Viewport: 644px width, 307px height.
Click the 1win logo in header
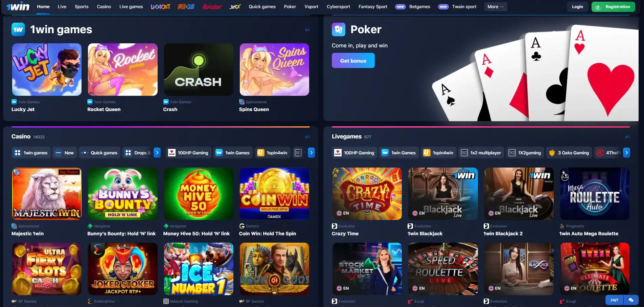[18, 6]
